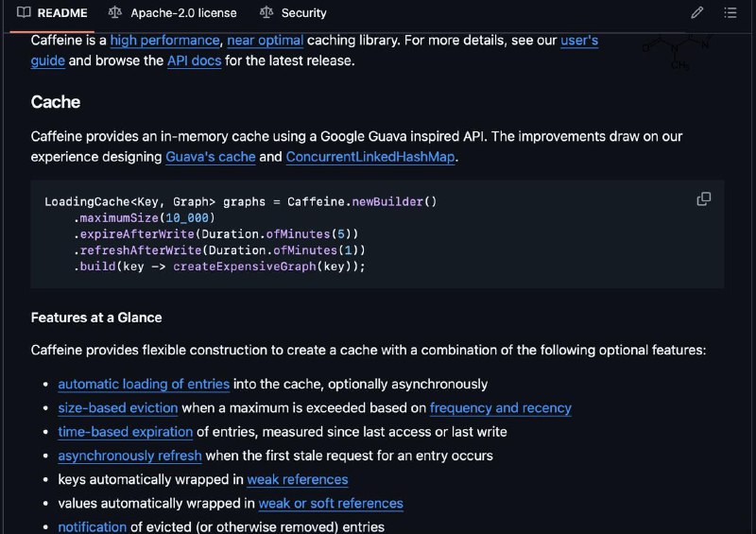Screen dimensions: 756x534
Task: Click the scale icon beside Security
Action: point(266,12)
